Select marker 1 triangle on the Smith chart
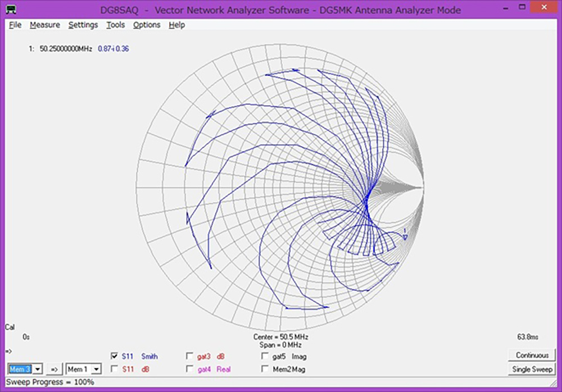The height and width of the screenshot is (392, 562). click(x=405, y=236)
